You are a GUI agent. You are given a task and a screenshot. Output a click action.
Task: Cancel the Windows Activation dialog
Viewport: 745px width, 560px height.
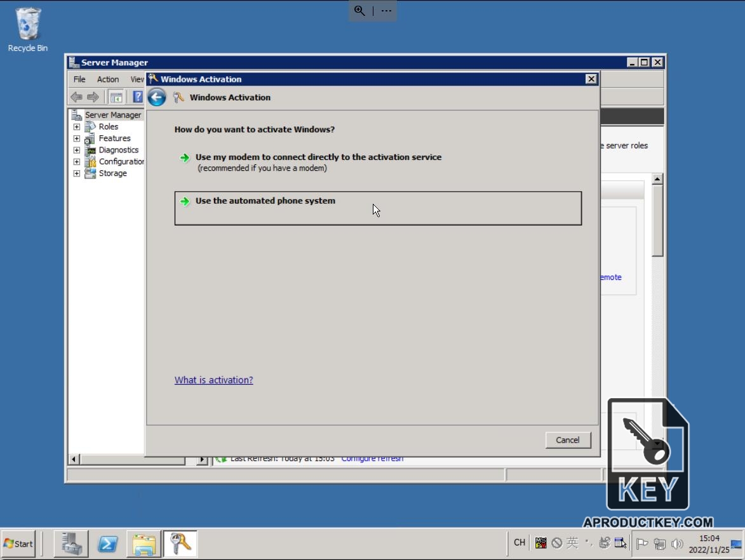(568, 440)
